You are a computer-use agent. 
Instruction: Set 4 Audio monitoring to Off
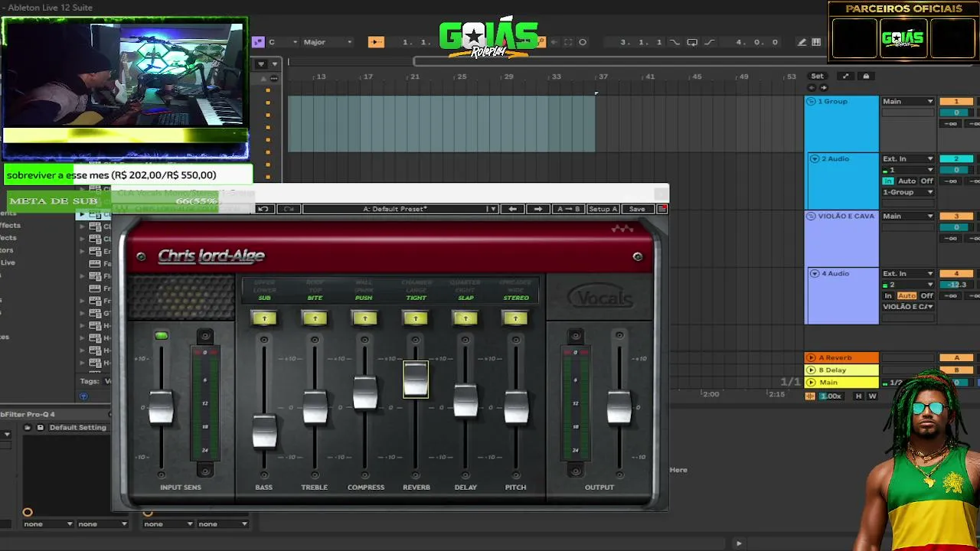click(x=926, y=296)
